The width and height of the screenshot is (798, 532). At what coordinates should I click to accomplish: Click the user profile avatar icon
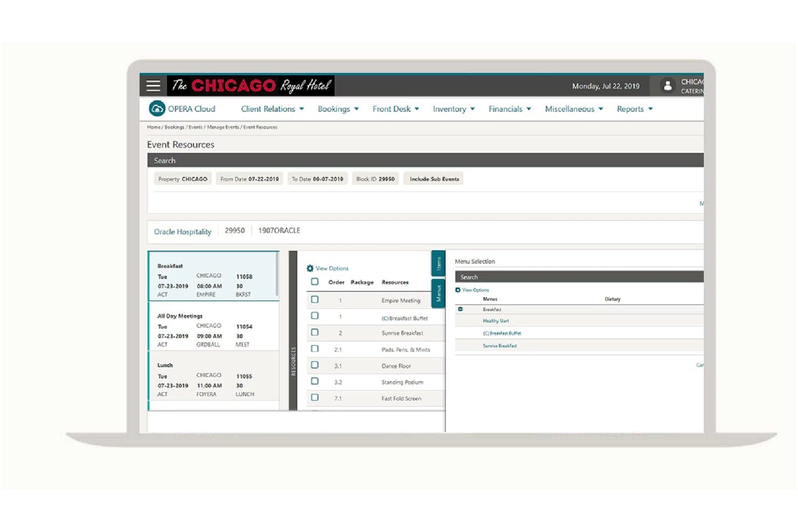[x=668, y=86]
